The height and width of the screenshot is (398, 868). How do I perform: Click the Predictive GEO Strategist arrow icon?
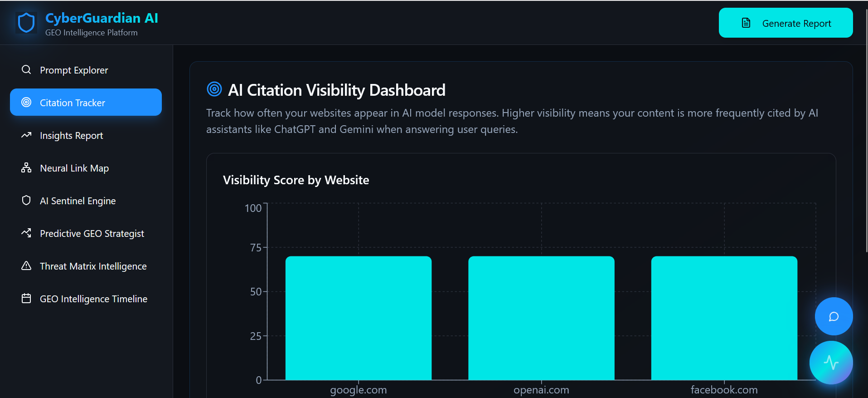point(26,233)
